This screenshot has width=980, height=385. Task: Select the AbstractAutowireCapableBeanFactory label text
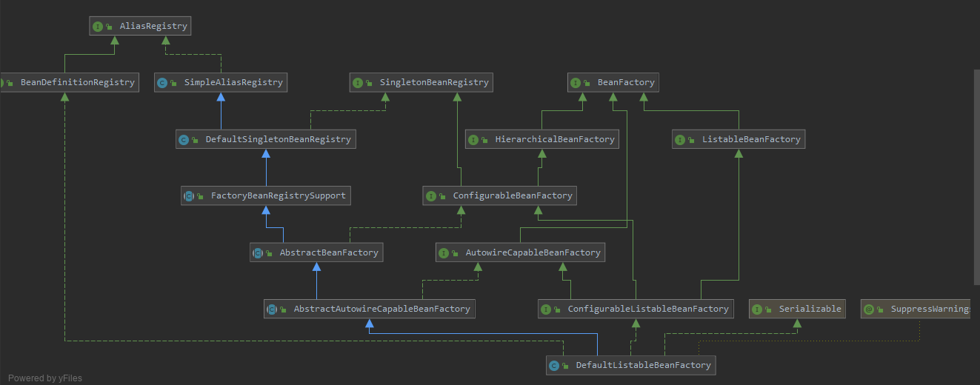(382, 309)
